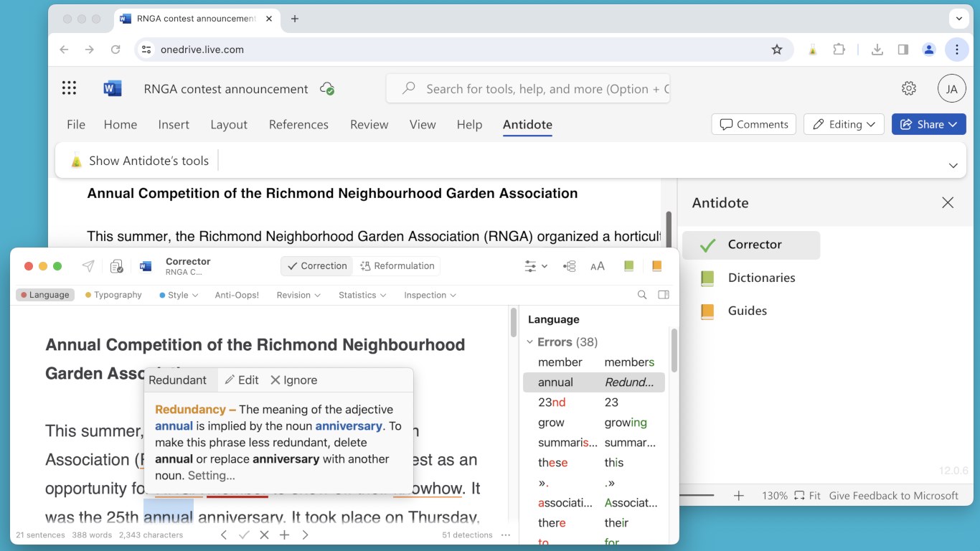The height and width of the screenshot is (551, 980).
Task: Open Chrome tab search dropdown
Action: 958,19
